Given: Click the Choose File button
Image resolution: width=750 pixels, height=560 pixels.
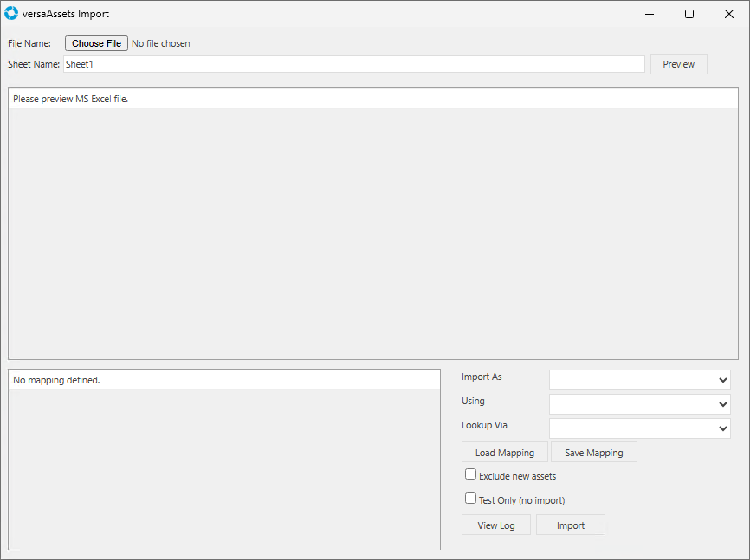Looking at the screenshot, I should (x=96, y=43).
